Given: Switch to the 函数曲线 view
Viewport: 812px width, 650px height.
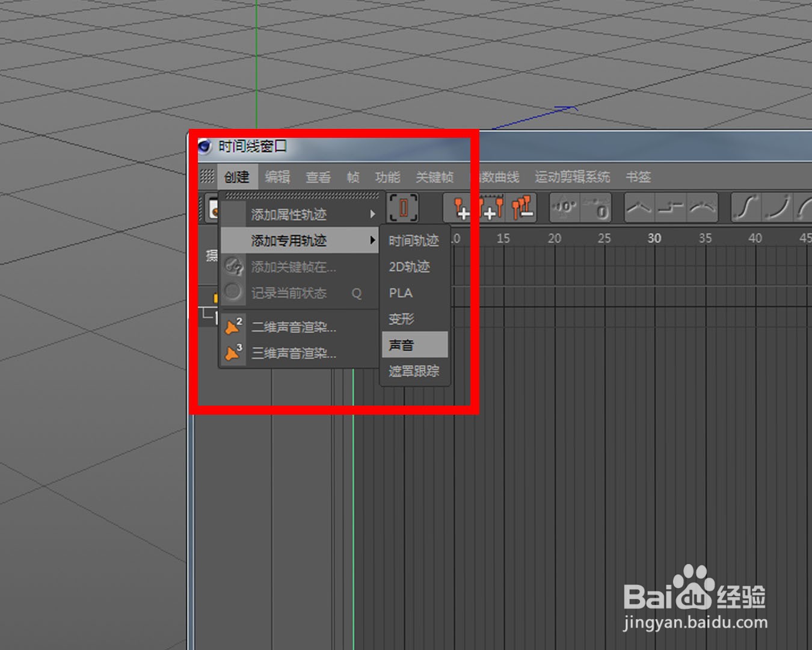Looking at the screenshot, I should click(499, 177).
